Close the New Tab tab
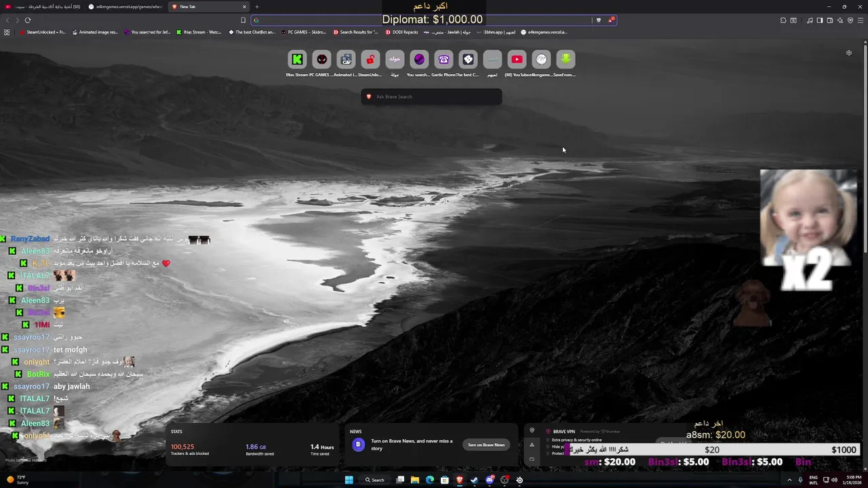868x488 pixels. 244,7
